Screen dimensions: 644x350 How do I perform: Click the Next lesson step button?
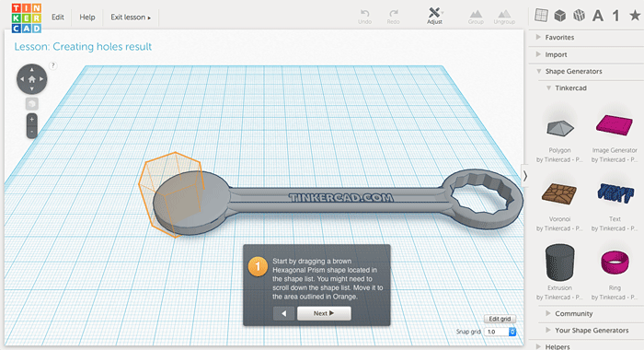coord(324,313)
